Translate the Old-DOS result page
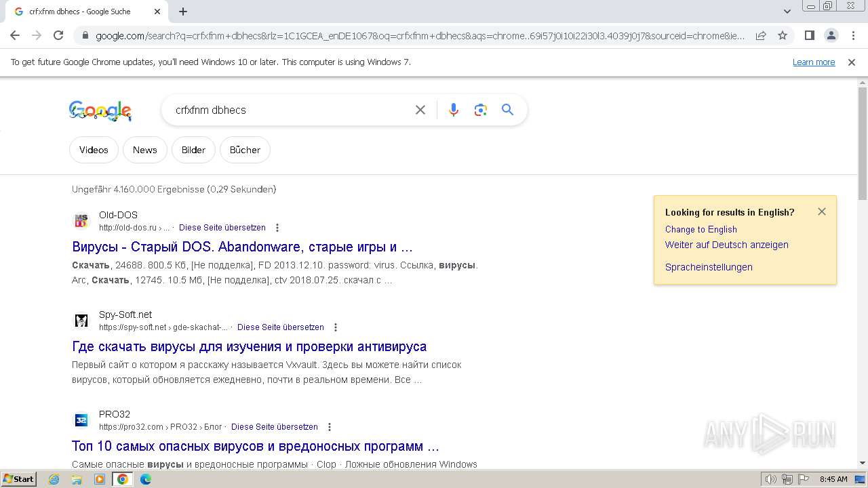The width and height of the screenshot is (868, 488). pyautogui.click(x=222, y=228)
